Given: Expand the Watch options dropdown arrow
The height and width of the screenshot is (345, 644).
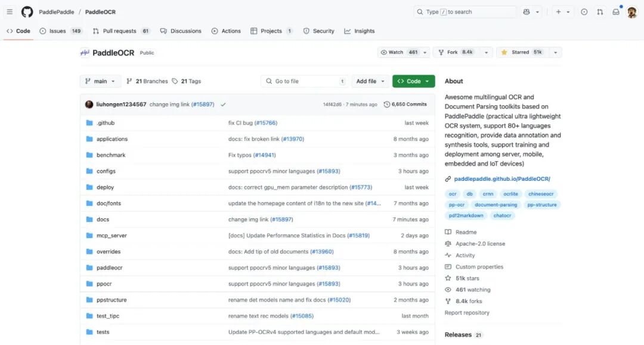Looking at the screenshot, I should (x=425, y=53).
